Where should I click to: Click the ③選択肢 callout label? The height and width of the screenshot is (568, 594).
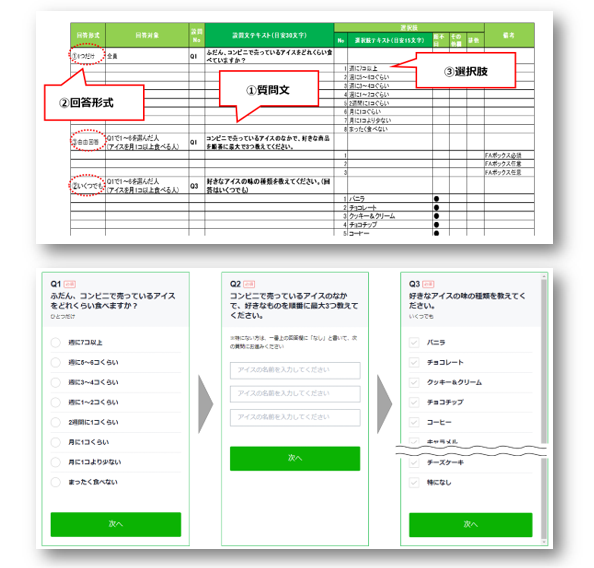(466, 71)
